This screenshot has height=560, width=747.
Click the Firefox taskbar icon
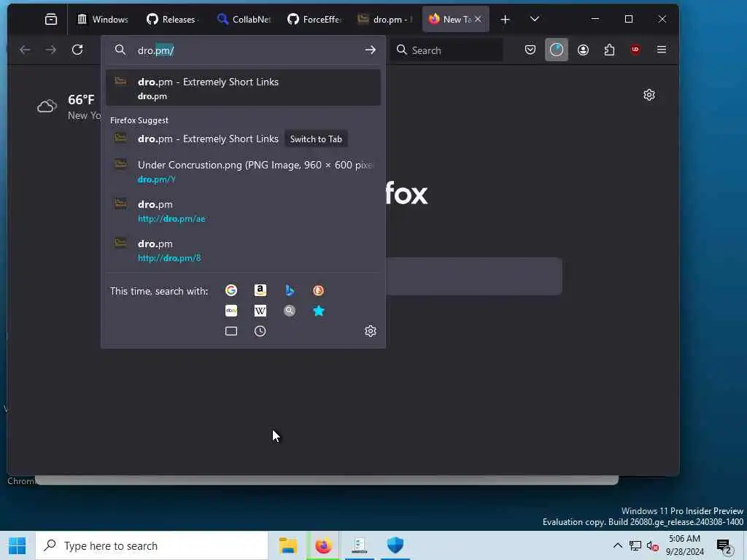click(323, 545)
